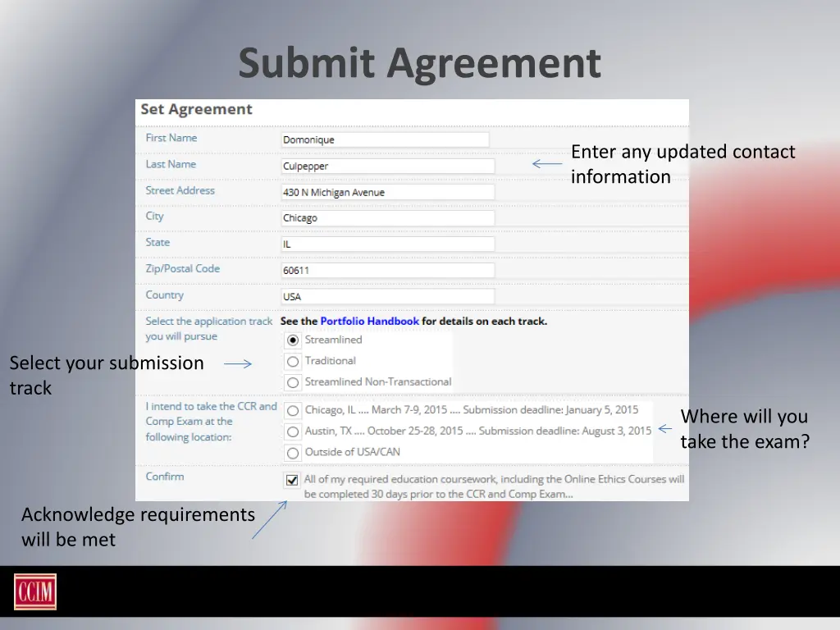Click the 'All of my required education coursework' text

point(494,486)
